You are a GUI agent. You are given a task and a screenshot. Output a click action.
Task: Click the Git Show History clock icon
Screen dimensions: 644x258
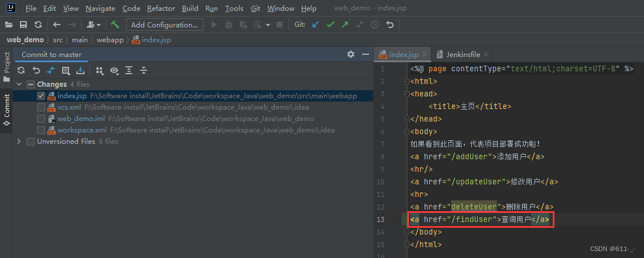click(x=375, y=25)
